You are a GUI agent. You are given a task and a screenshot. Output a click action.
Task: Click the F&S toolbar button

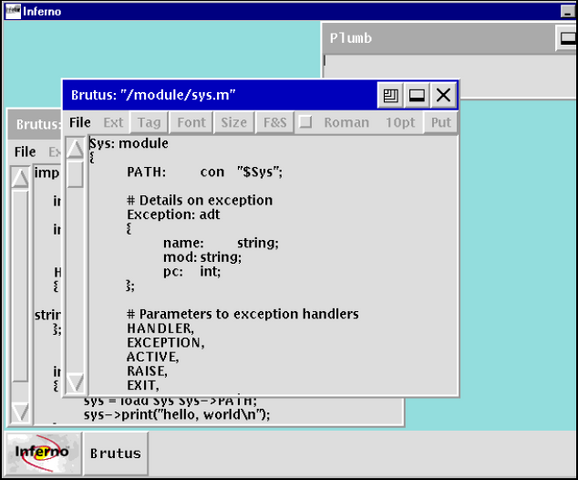[x=275, y=122]
